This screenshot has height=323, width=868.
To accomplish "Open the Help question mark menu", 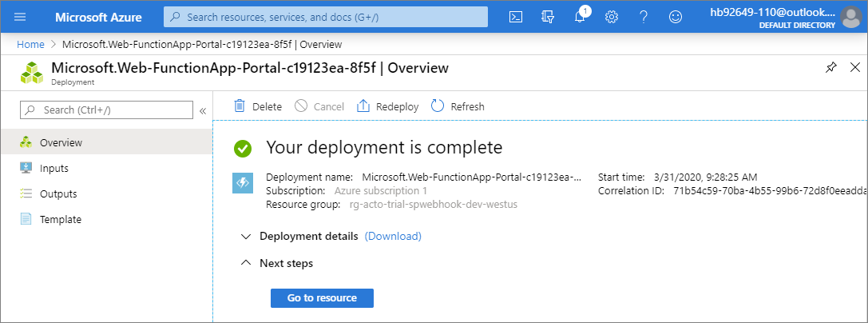I will 644,17.
